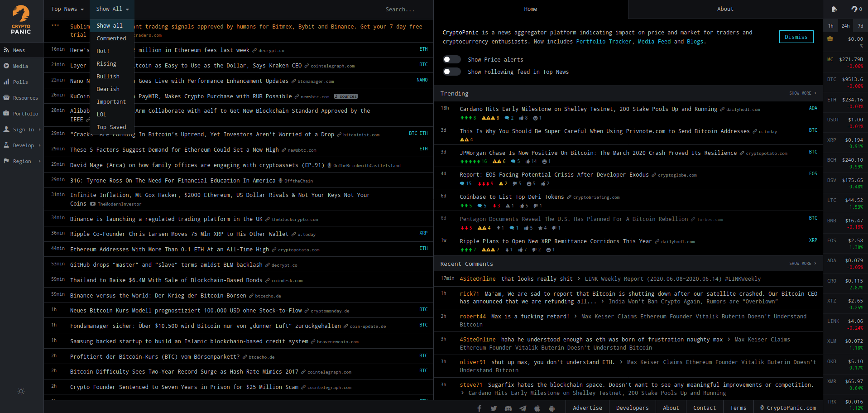Open Polls from the sidebar

pos(20,82)
